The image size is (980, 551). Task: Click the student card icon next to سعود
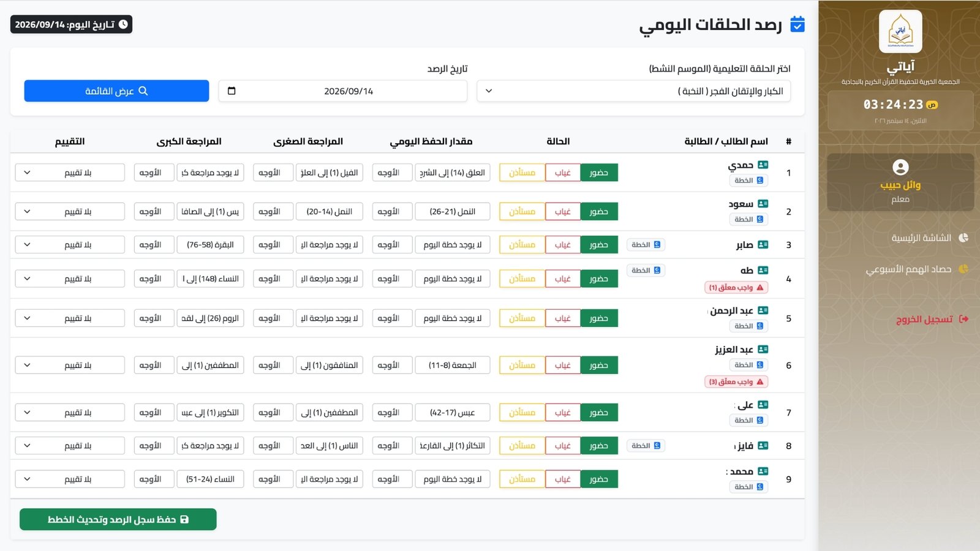(x=763, y=204)
